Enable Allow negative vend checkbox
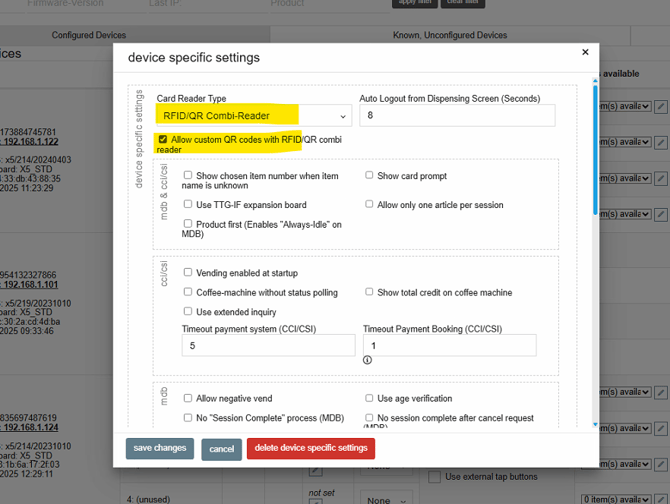Screen dimensions: 670x504 pos(188,399)
